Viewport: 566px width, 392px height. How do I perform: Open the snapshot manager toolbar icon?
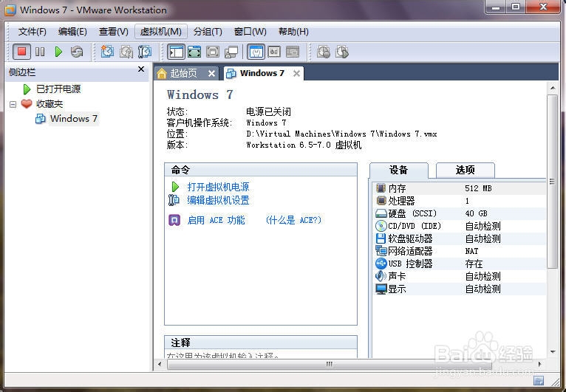click(x=144, y=52)
